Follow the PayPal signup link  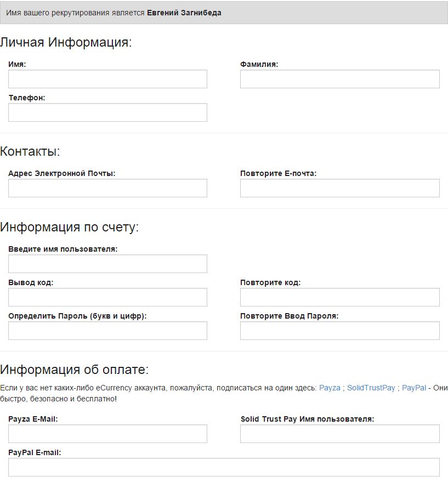[414, 388]
